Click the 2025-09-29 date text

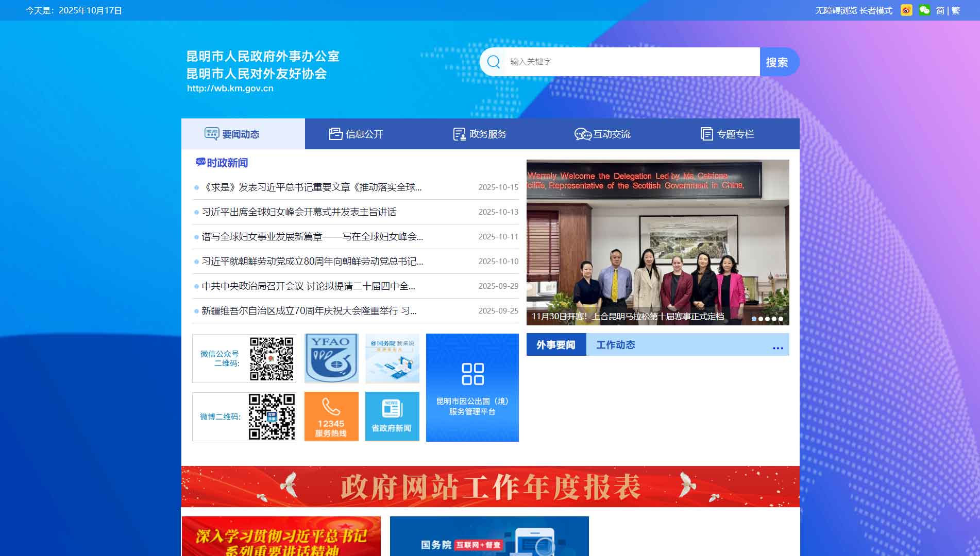coord(498,286)
